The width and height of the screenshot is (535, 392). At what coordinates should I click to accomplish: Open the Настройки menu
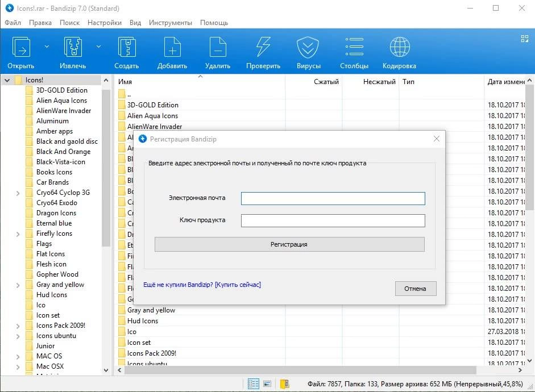(x=105, y=23)
